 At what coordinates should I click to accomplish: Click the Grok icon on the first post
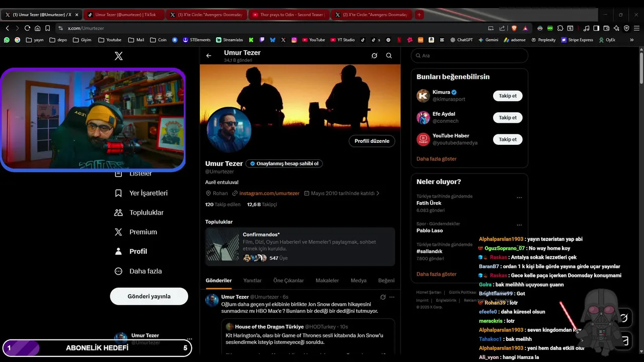(x=383, y=297)
